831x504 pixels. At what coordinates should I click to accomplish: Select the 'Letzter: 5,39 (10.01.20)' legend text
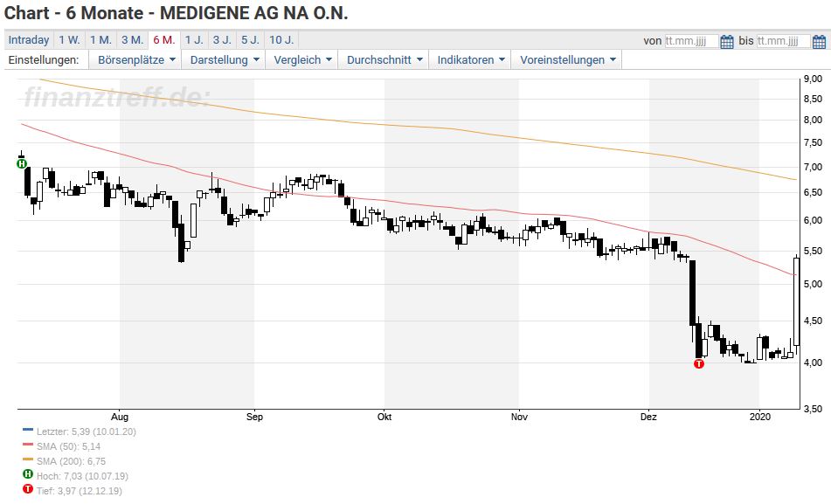87,432
